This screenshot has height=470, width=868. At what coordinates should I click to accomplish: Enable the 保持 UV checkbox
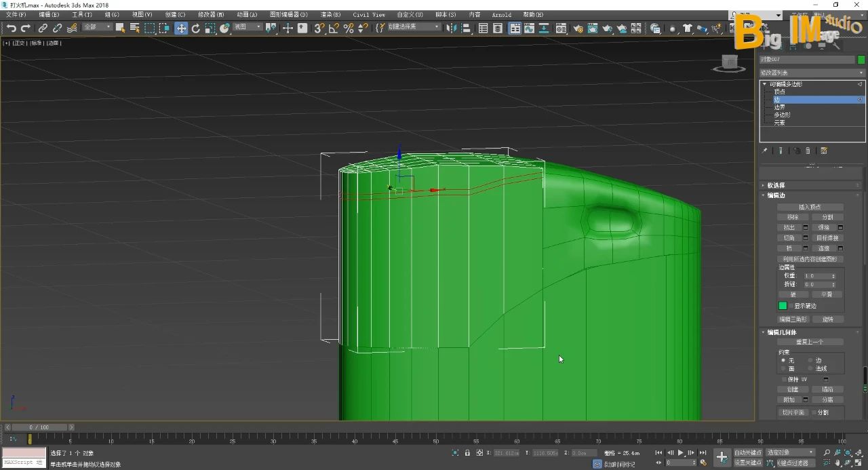[785, 379]
